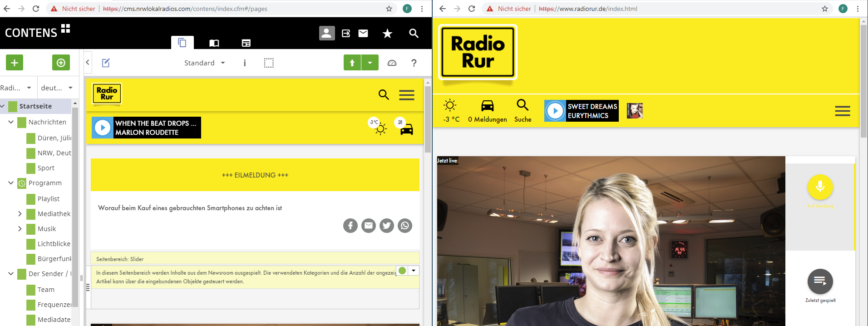Toggle the dotted selection frame display
868x326 pixels.
point(269,63)
